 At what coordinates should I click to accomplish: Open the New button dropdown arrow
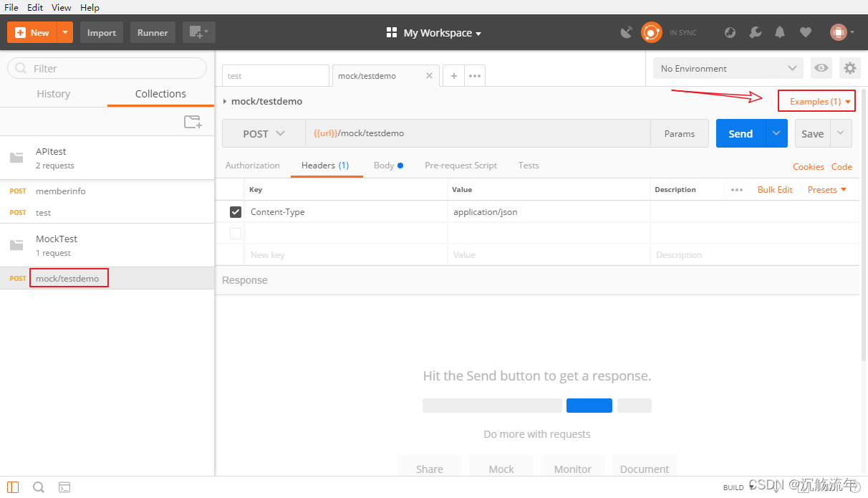[65, 32]
